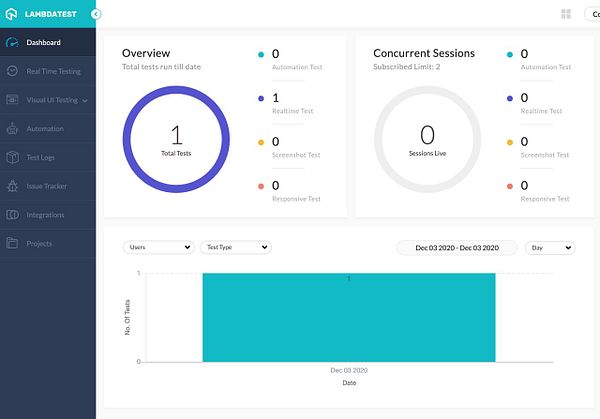Screen dimensions: 600x419
Task: Click the LAMBDATEST brand text
Action: tap(51, 14)
